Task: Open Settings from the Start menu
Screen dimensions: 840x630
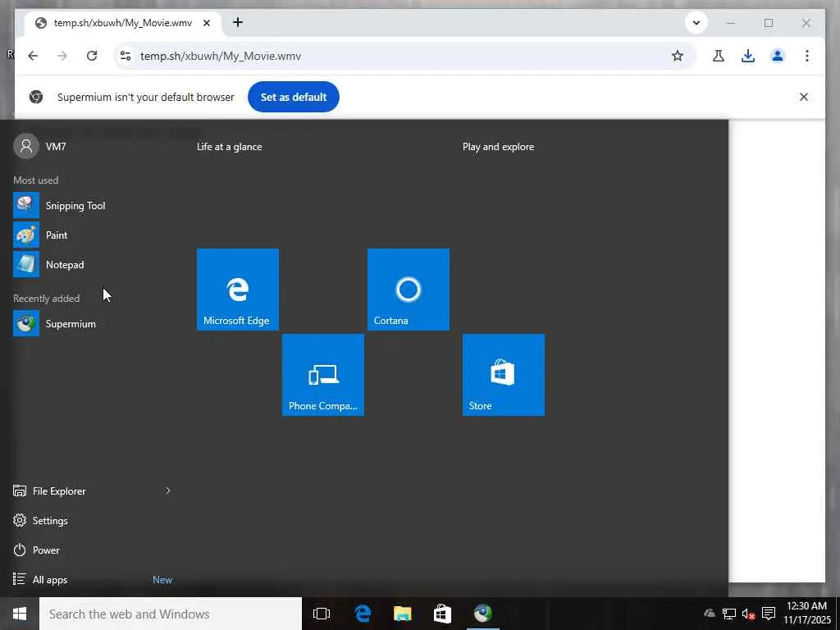Action: (x=41, y=520)
